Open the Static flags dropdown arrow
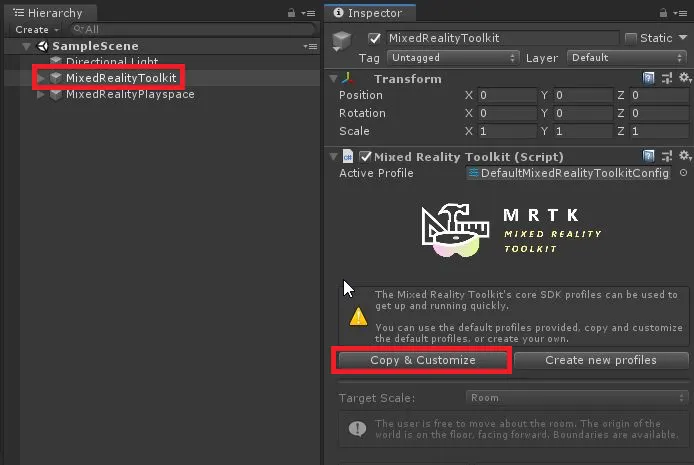Screen dimensions: 694x465 pos(682,38)
